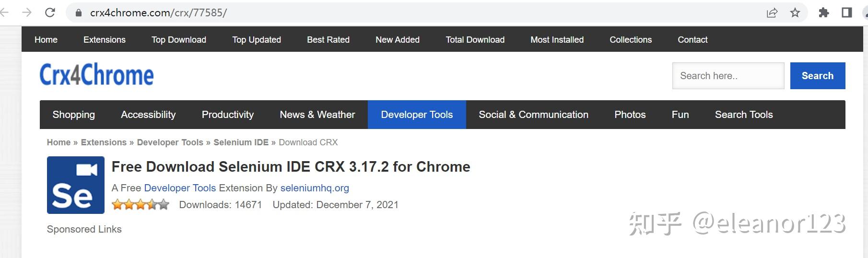This screenshot has height=258, width=868.
Task: Toggle the browser side panel icon
Action: tap(846, 13)
